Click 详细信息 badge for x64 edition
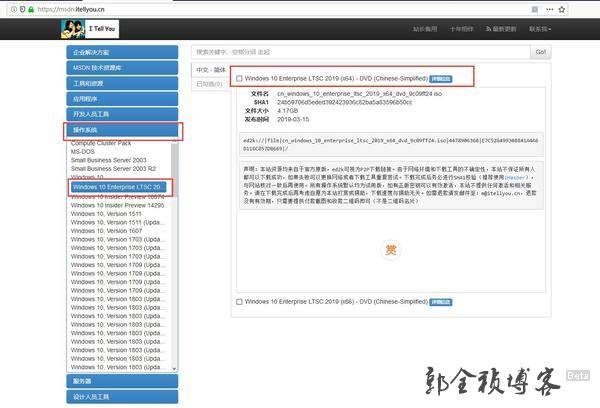 [x=441, y=79]
